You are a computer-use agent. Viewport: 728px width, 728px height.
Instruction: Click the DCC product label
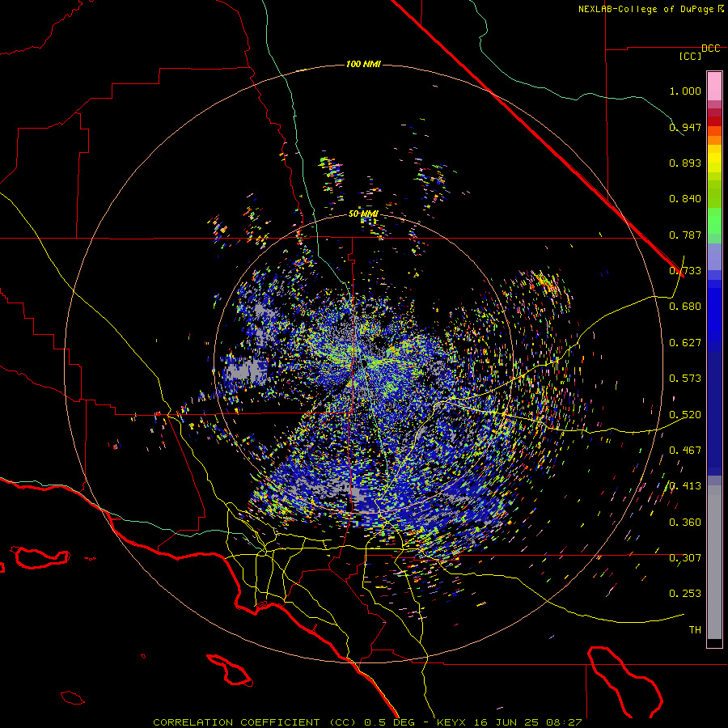pyautogui.click(x=711, y=49)
